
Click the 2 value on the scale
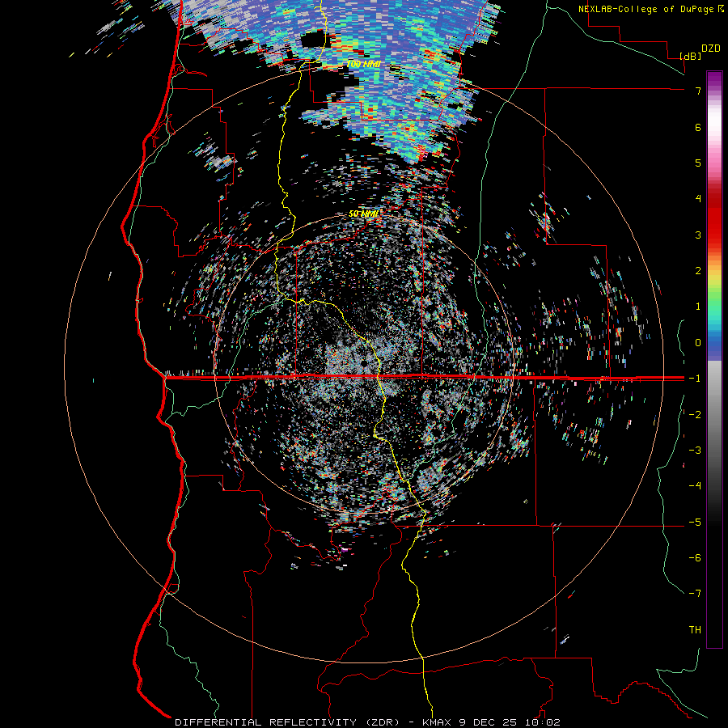click(x=698, y=271)
